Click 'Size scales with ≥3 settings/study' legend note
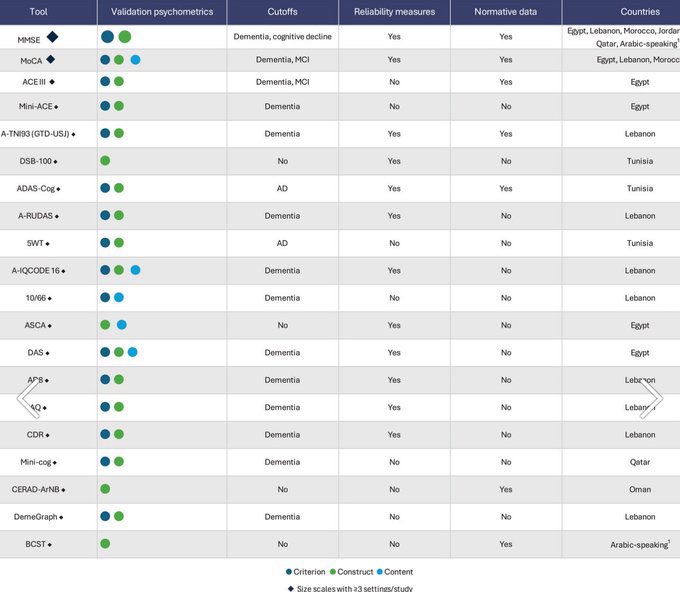 click(355, 589)
